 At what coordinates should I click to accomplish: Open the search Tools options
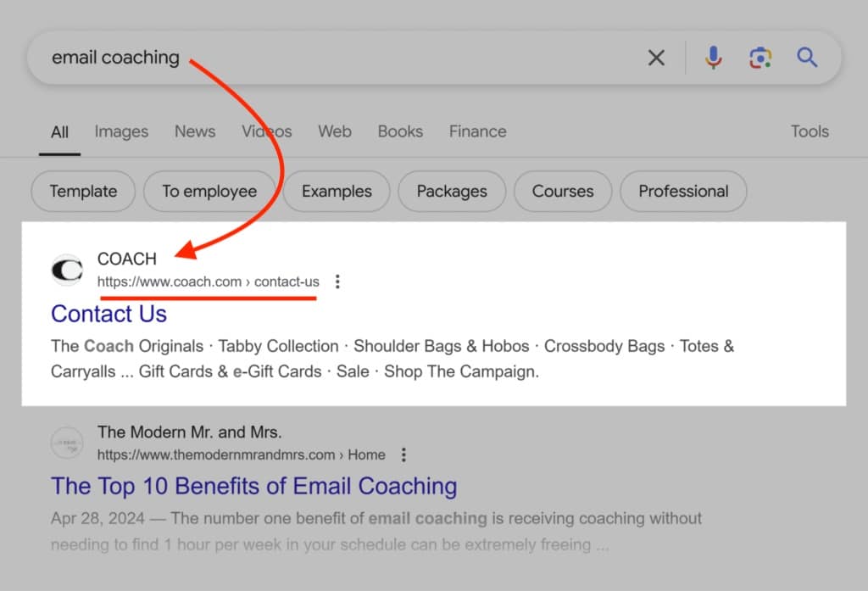810,131
